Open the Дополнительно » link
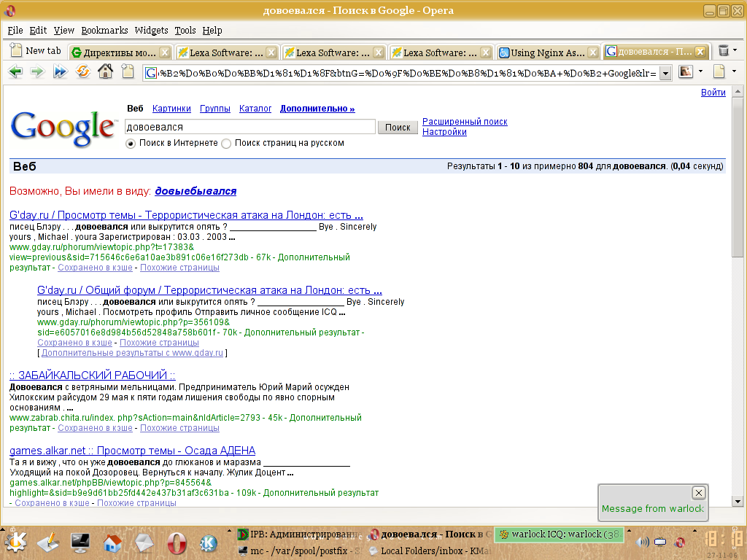 [317, 109]
